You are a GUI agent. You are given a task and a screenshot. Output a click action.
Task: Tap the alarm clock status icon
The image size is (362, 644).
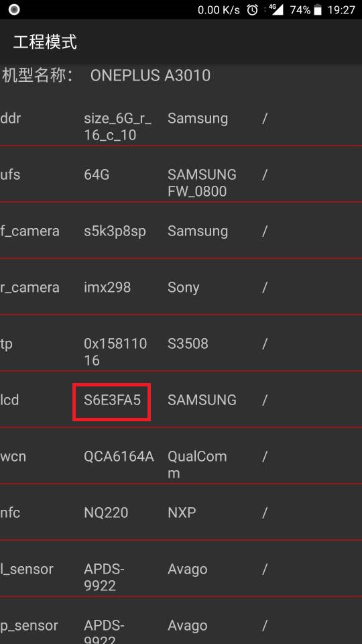click(252, 10)
